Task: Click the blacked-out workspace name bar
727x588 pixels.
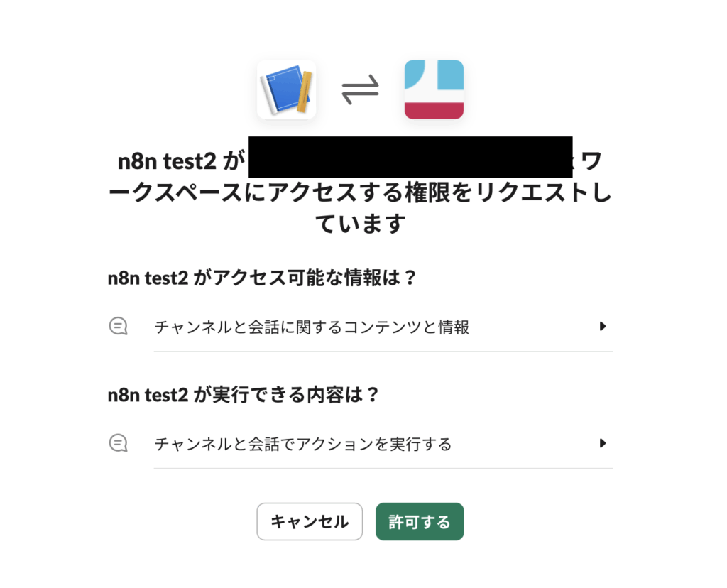Action: click(x=410, y=157)
